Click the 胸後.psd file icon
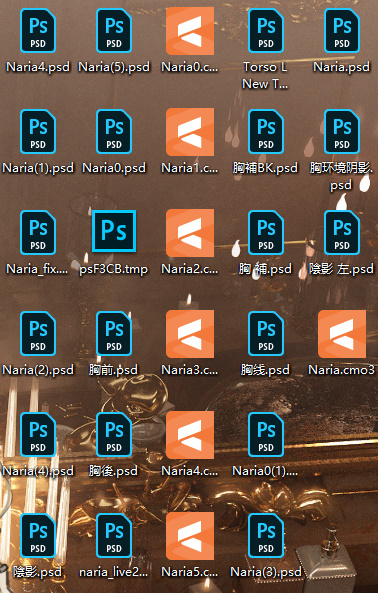The height and width of the screenshot is (593, 378). [114, 435]
